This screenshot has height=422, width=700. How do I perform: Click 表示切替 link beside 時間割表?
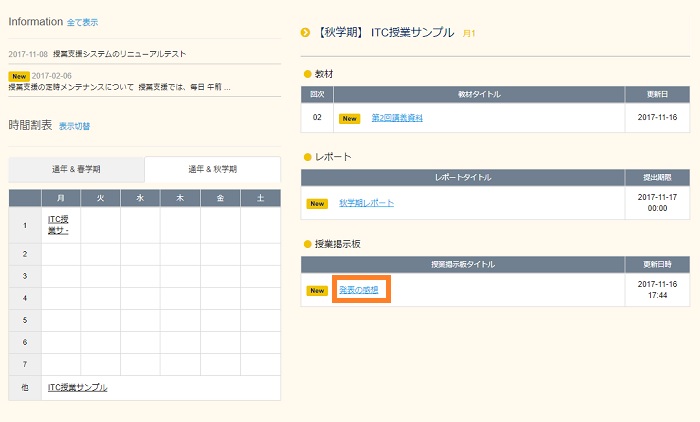click(x=74, y=127)
